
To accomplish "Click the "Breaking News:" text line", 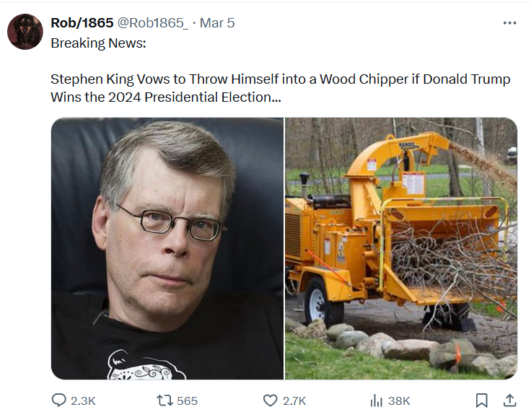I will pos(98,43).
